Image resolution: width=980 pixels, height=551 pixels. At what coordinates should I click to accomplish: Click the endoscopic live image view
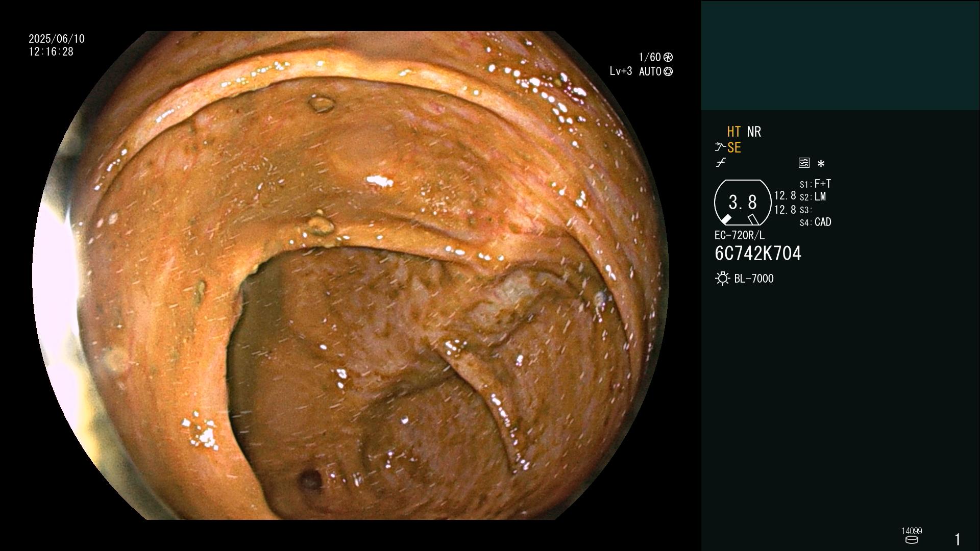(x=351, y=275)
